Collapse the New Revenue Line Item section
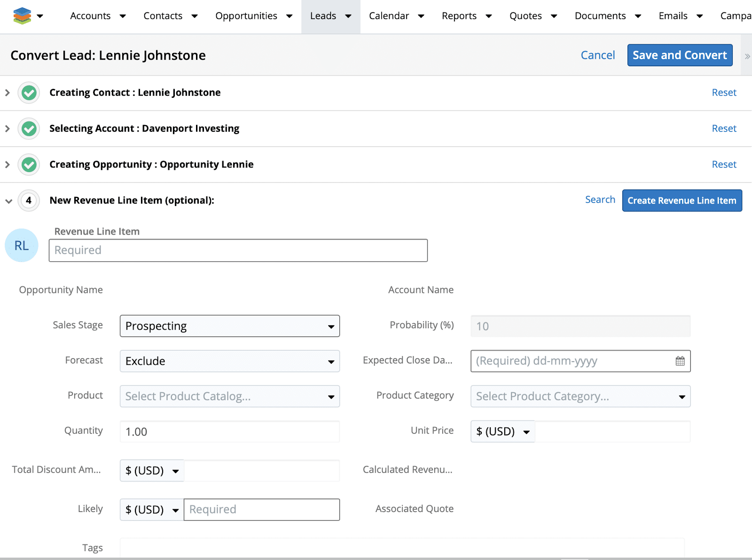This screenshot has width=752, height=560. pos(8,201)
